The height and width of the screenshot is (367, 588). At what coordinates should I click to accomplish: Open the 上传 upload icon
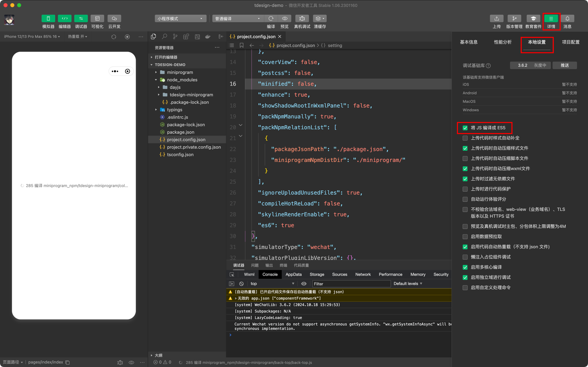click(496, 18)
